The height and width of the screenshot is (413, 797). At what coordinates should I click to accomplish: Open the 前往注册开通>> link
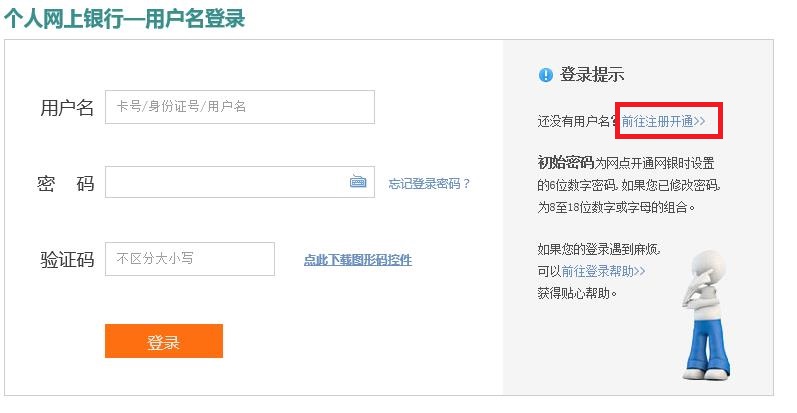click(663, 121)
